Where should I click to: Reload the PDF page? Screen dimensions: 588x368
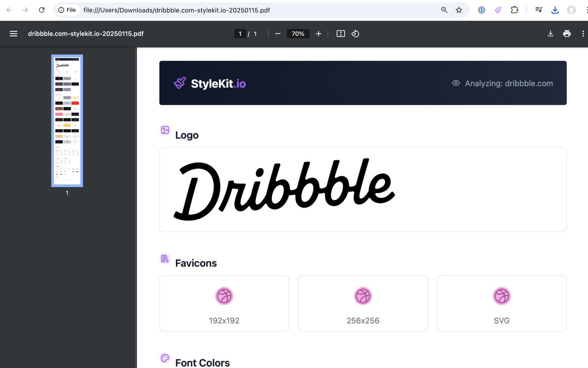pyautogui.click(x=42, y=10)
